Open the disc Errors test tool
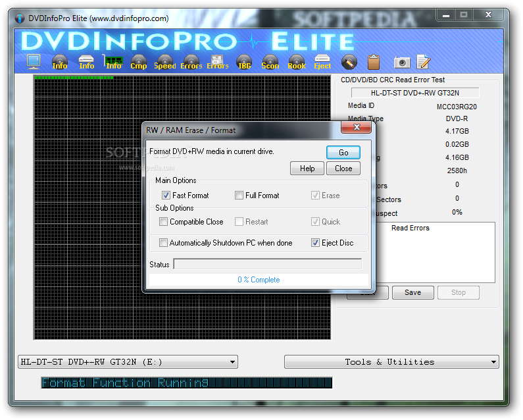Viewport: 523px width, 420px height. tap(191, 62)
